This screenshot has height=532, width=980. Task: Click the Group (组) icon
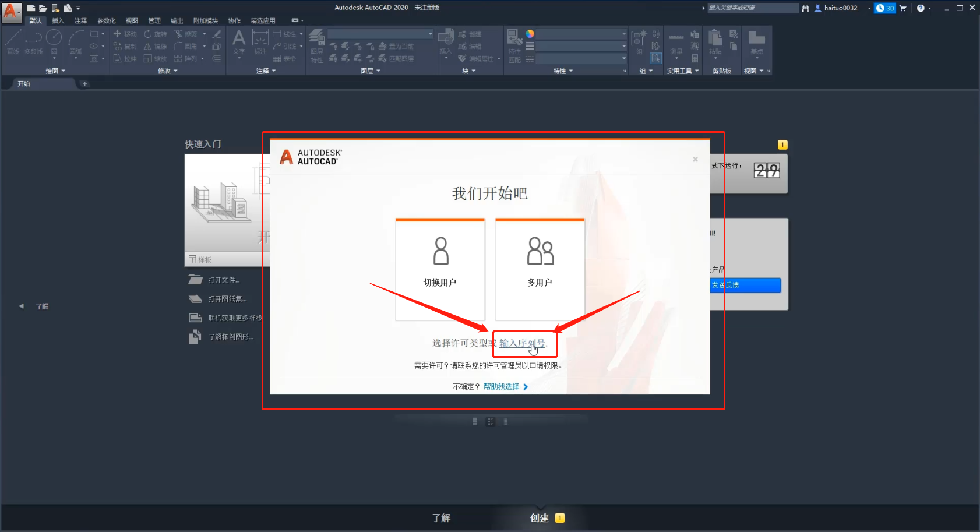pyautogui.click(x=639, y=42)
